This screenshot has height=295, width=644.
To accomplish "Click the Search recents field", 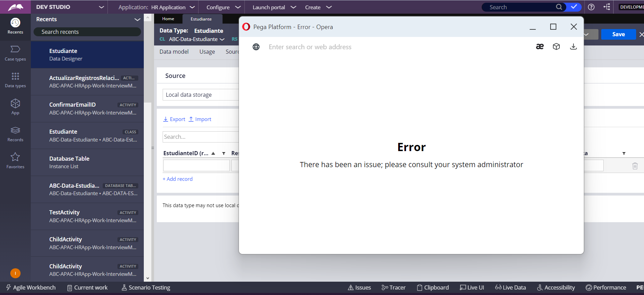I will (87, 32).
